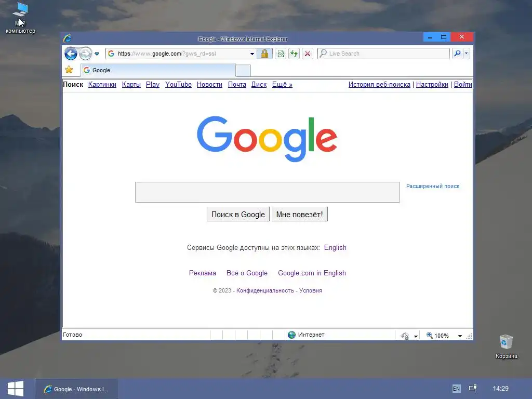Open the Реклама link
This screenshot has width=532, height=399.
(203, 273)
